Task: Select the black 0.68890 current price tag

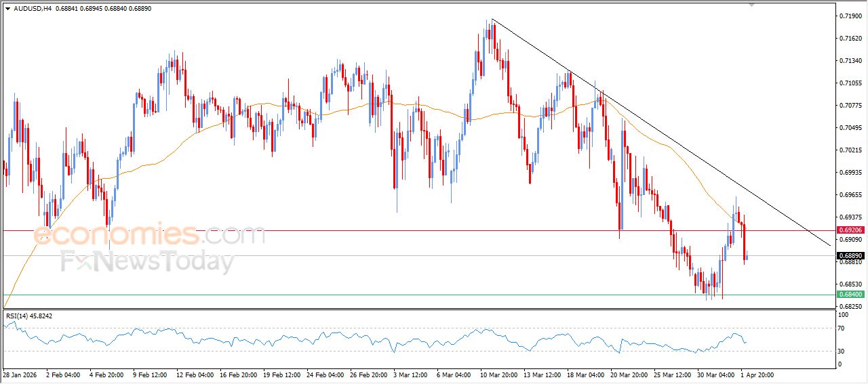Action: 850,256
